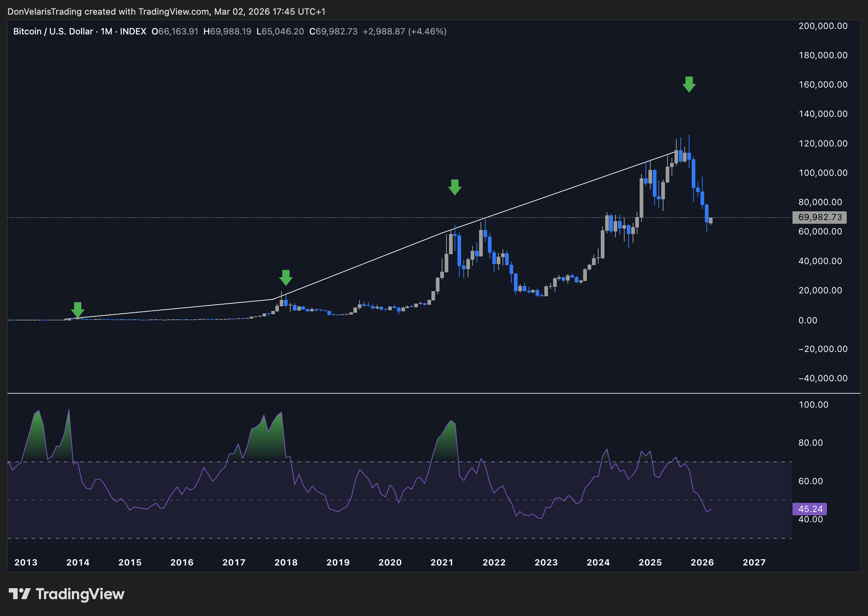This screenshot has height=616, width=868.
Task: Select the green arrow above the 2025 top
Action: (x=689, y=84)
